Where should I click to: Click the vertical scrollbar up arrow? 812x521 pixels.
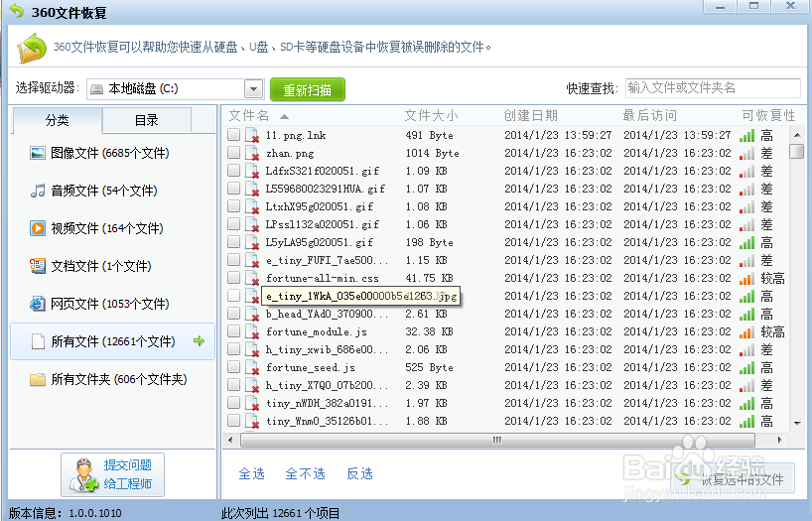(797, 135)
